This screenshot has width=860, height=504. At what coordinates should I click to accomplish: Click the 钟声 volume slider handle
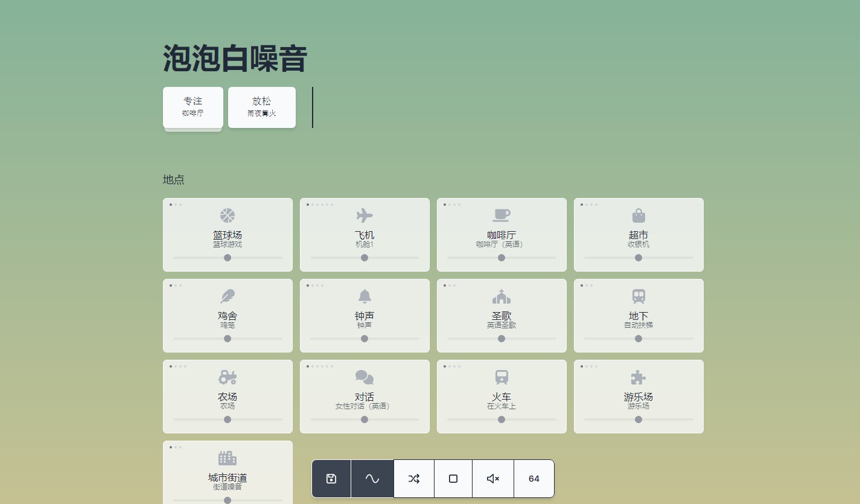pyautogui.click(x=365, y=339)
